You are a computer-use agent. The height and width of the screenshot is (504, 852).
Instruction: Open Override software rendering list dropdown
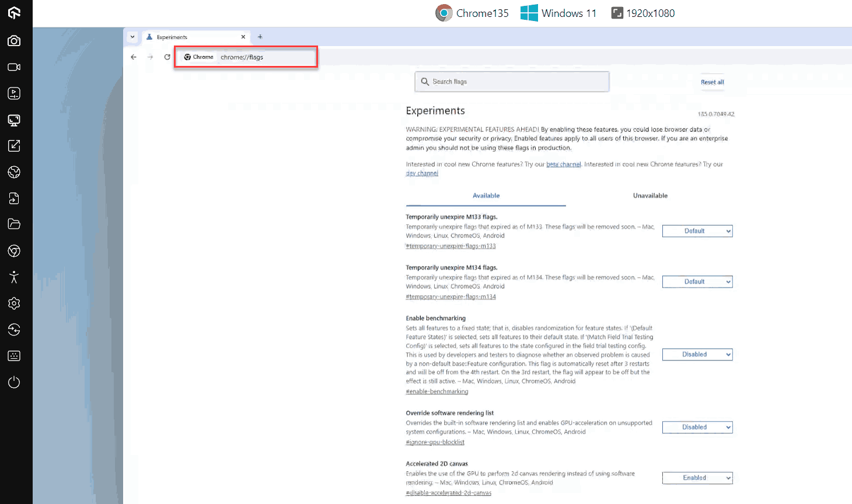697,428
